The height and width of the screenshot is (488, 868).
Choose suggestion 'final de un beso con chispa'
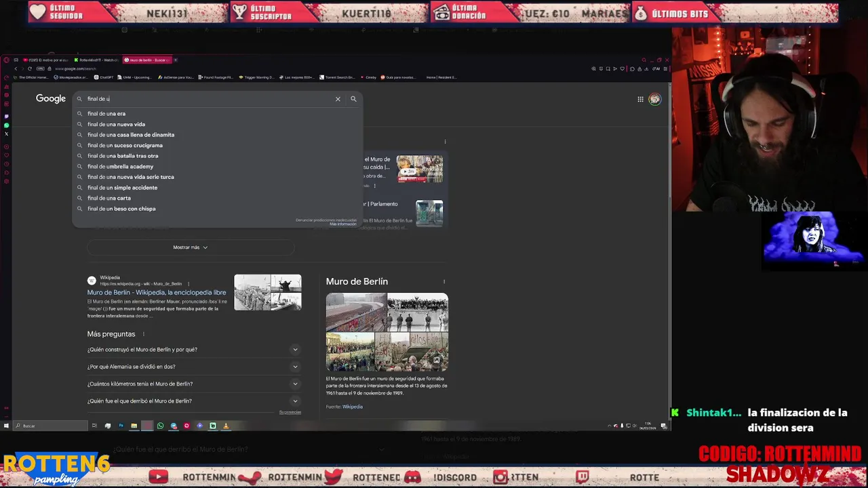(217, 209)
